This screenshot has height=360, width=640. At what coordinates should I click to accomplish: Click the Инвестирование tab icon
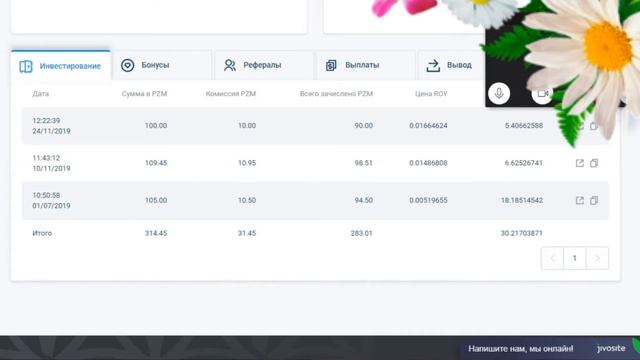tap(26, 66)
